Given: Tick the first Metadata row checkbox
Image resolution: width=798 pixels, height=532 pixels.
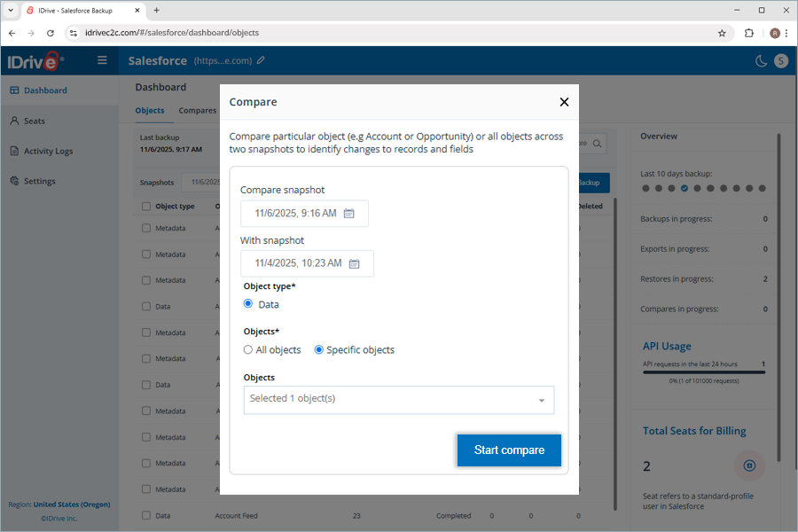Looking at the screenshot, I should 146,228.
